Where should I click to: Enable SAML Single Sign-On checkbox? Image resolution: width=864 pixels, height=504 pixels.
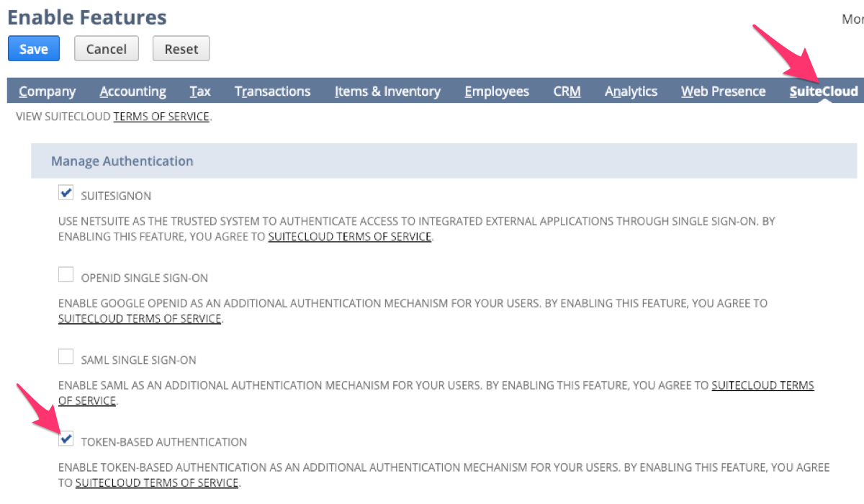pos(66,356)
